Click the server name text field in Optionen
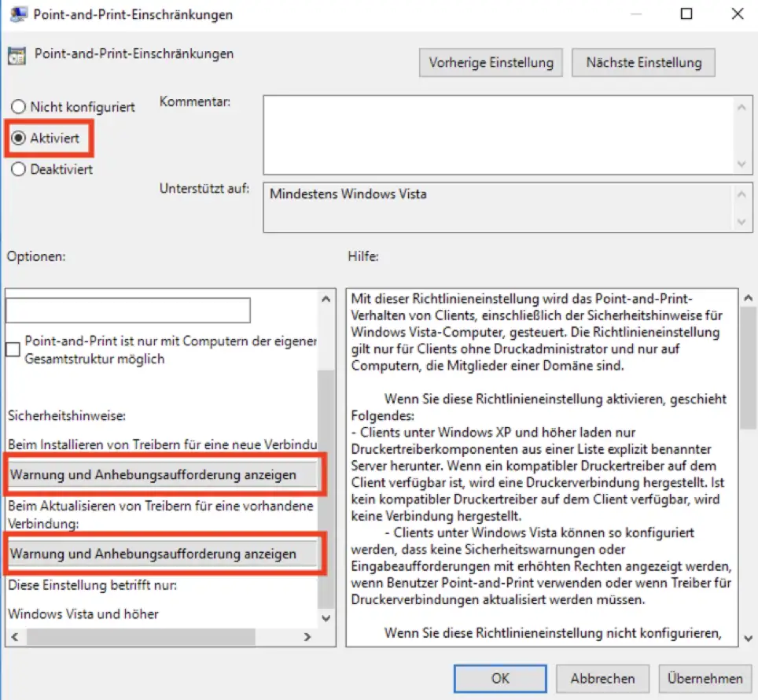Viewport: 758px width, 700px height. (x=128, y=310)
